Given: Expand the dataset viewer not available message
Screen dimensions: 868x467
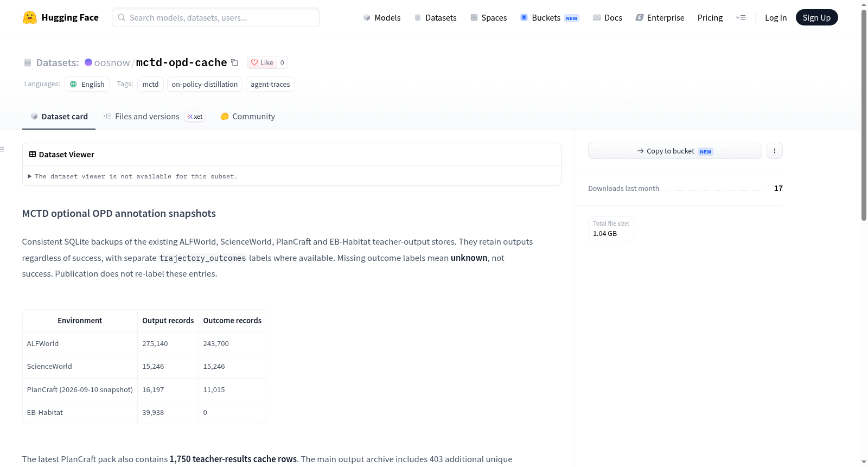Looking at the screenshot, I should click(x=133, y=176).
